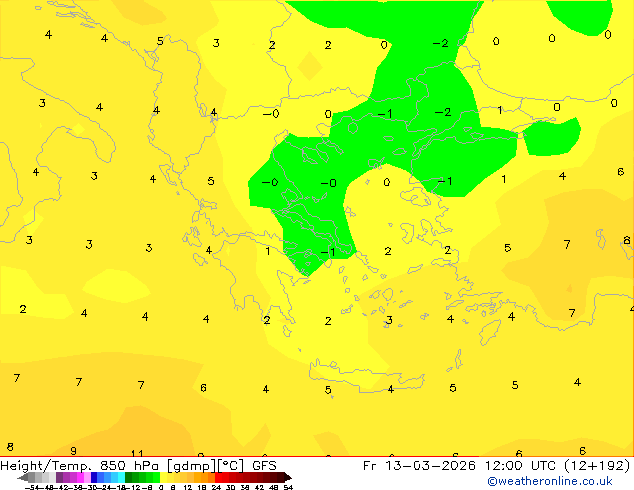The height and width of the screenshot is (490, 634).
Task: Click the dark blue segment of the legend
Action: tap(94, 477)
